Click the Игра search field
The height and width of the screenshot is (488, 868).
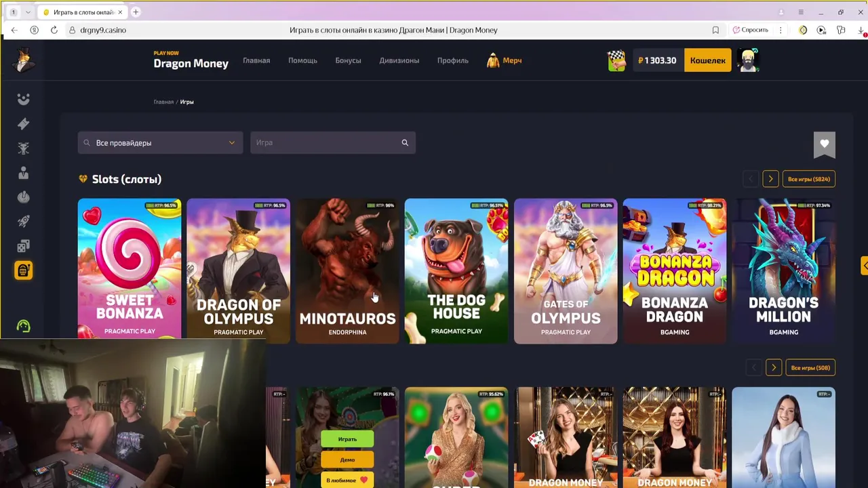coord(332,142)
